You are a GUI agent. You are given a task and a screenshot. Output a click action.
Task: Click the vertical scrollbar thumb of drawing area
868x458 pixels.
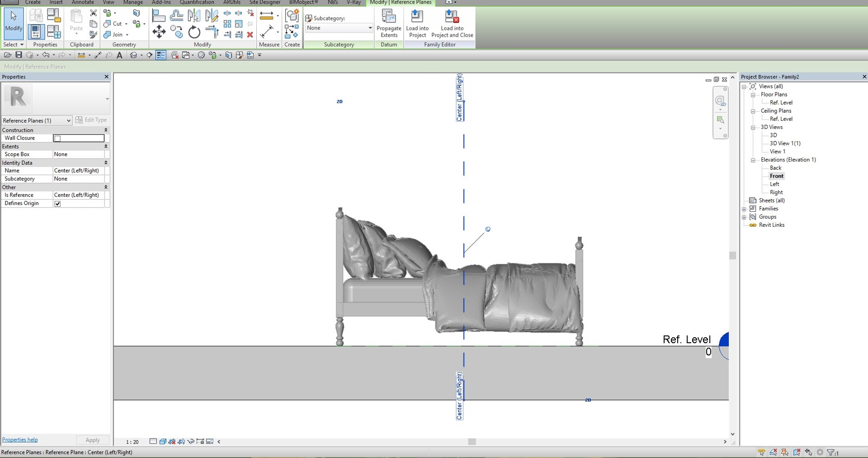click(733, 255)
